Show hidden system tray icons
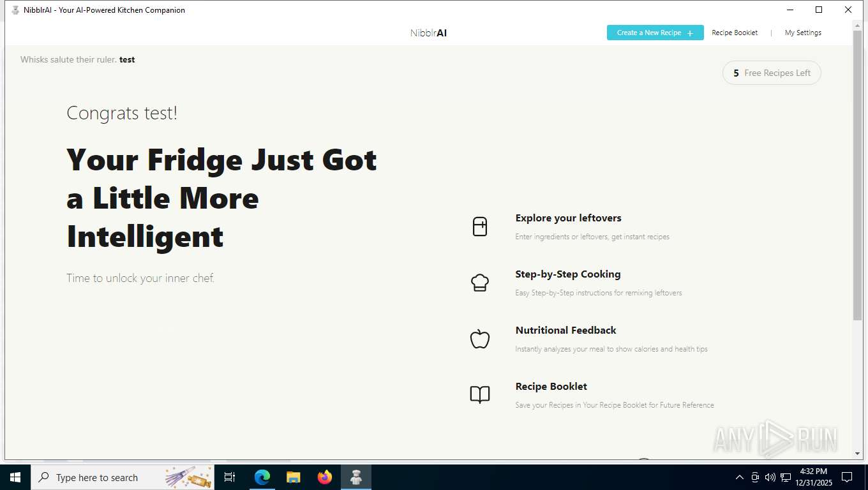The height and width of the screenshot is (490, 868). (740, 477)
